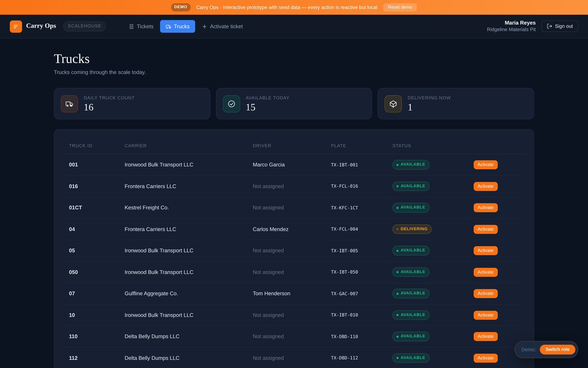The width and height of the screenshot is (588, 368).
Task: Activate truck 05
Action: click(x=485, y=251)
